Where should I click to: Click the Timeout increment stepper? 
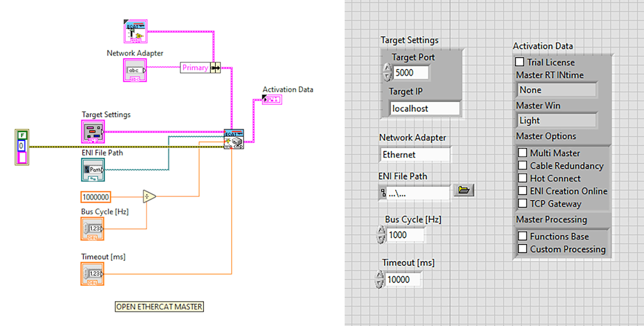pyautogui.click(x=379, y=274)
